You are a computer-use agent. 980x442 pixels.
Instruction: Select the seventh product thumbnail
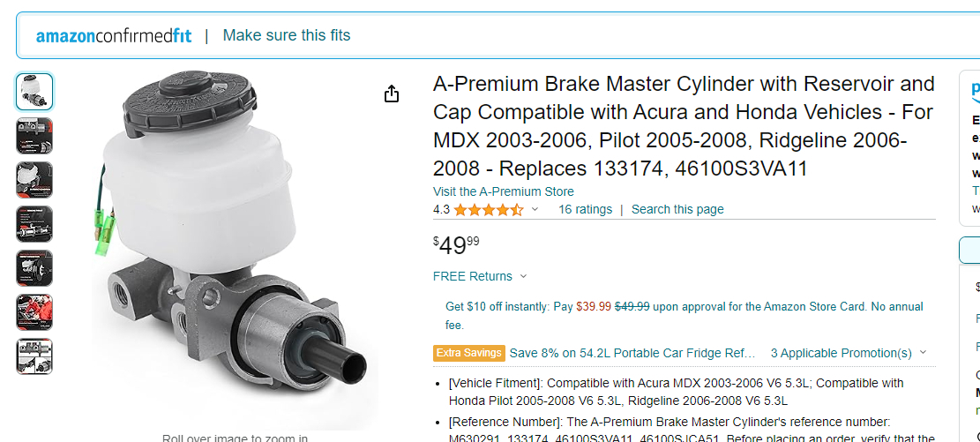34,356
